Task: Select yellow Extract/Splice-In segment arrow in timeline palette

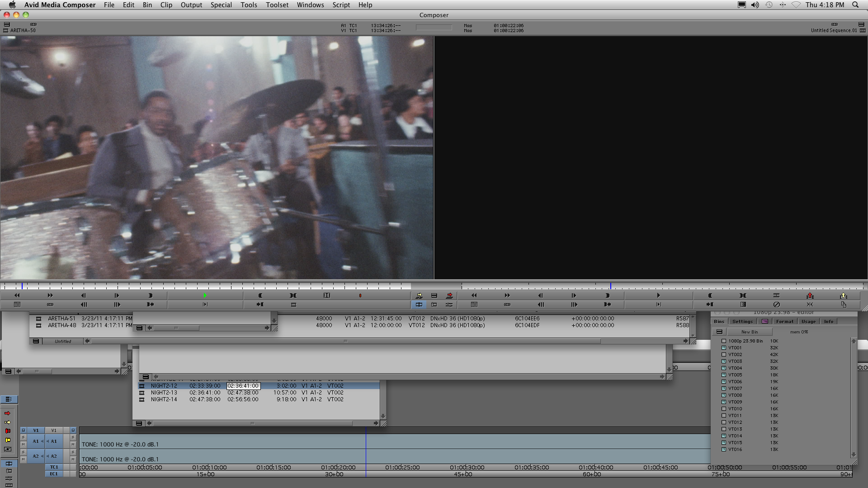Action: pyautogui.click(x=8, y=422)
